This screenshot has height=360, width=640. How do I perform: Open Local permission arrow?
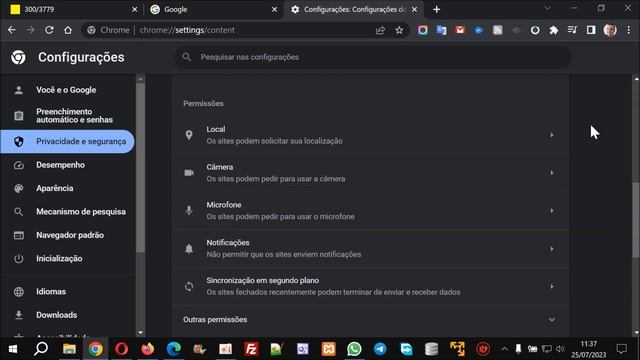(x=552, y=135)
